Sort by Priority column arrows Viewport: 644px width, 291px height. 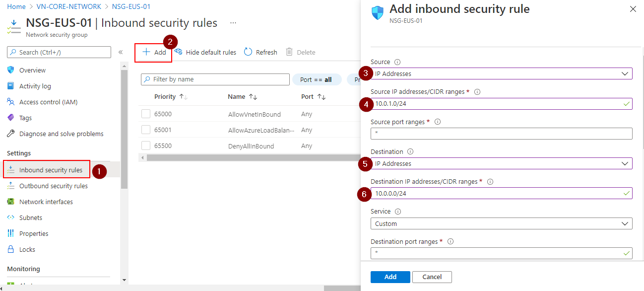point(183,97)
